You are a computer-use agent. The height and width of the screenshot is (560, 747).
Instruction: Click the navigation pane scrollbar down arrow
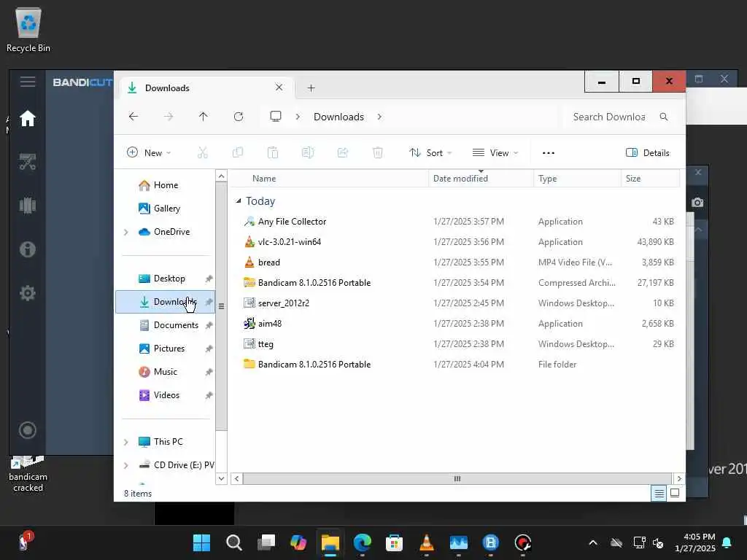(x=221, y=478)
